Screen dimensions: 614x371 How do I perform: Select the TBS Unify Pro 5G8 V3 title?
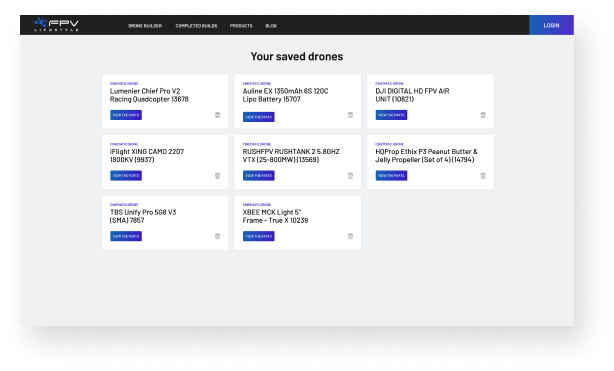(143, 216)
